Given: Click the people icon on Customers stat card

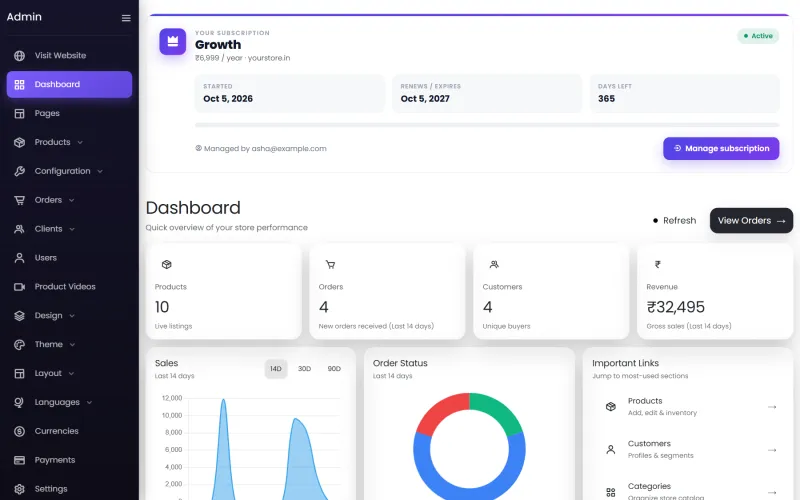Looking at the screenshot, I should coord(494,264).
